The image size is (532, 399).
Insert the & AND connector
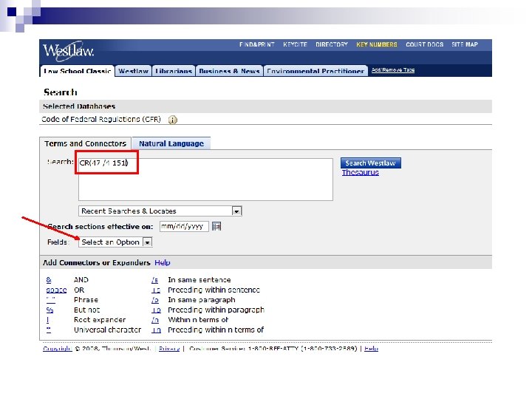pyautogui.click(x=49, y=280)
